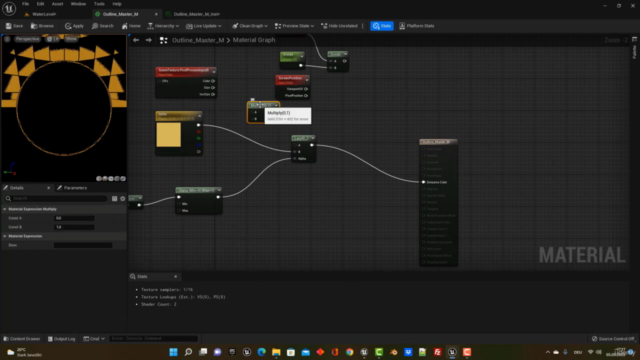
Task: Click Color node yellow swatch
Action: pos(169,135)
